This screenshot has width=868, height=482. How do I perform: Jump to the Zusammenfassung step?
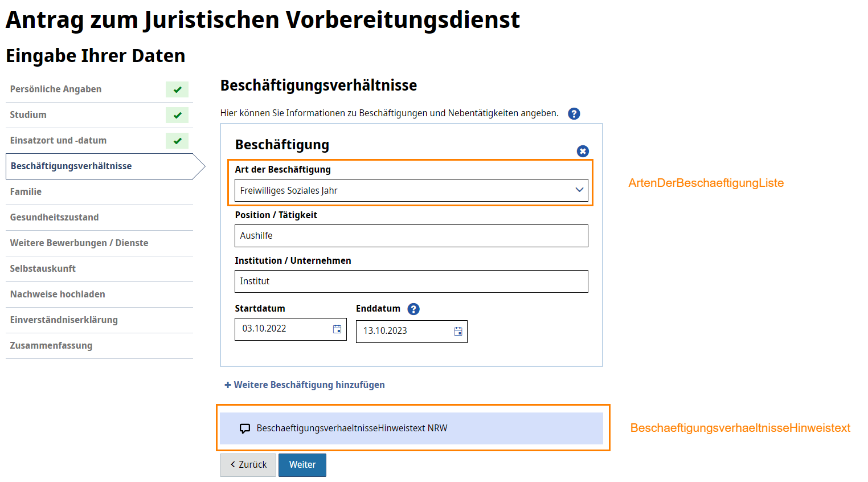point(99,346)
